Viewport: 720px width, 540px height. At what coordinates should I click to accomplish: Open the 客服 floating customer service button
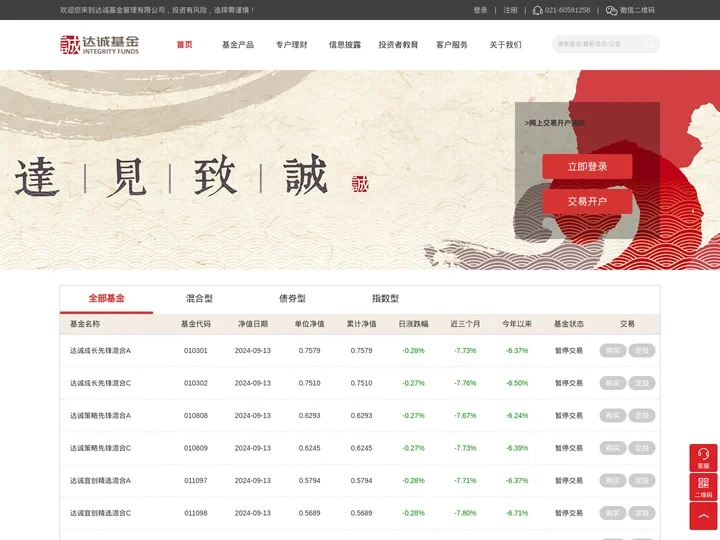point(703,458)
